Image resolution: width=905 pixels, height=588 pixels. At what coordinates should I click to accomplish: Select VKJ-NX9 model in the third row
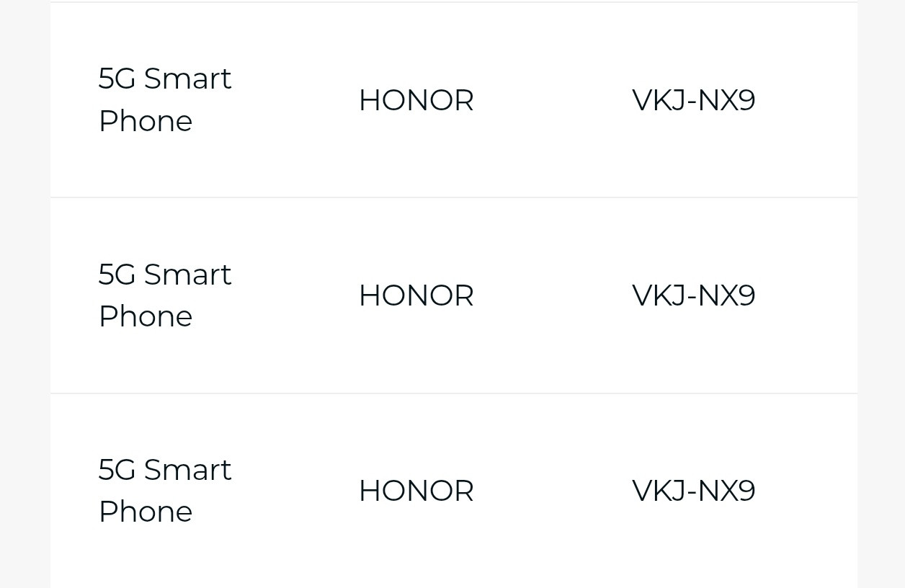pos(693,491)
